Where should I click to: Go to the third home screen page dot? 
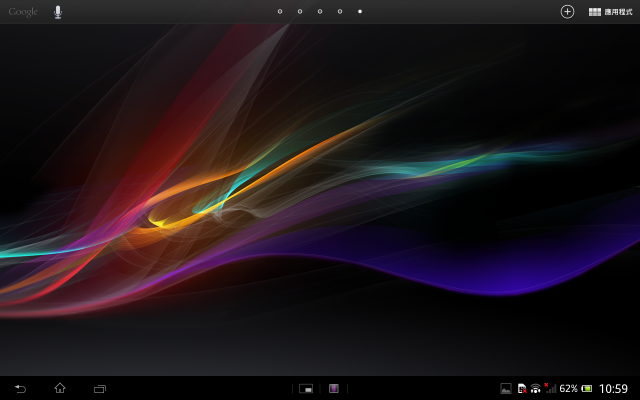320,11
